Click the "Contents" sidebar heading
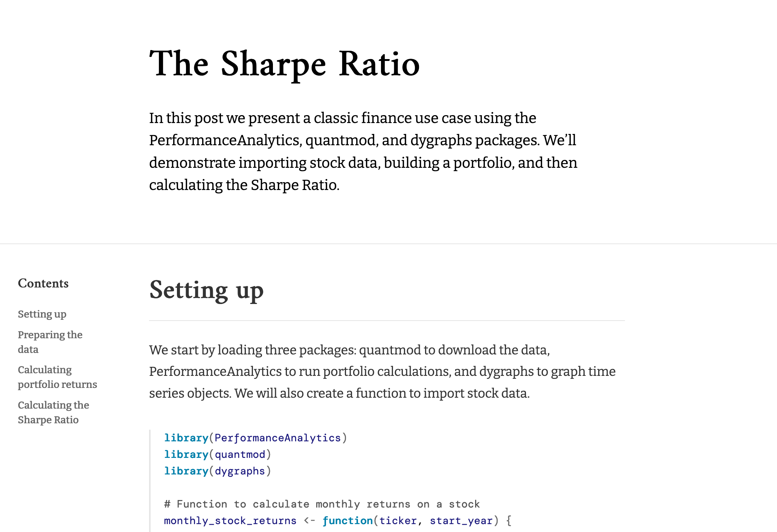The width and height of the screenshot is (777, 532). [43, 284]
